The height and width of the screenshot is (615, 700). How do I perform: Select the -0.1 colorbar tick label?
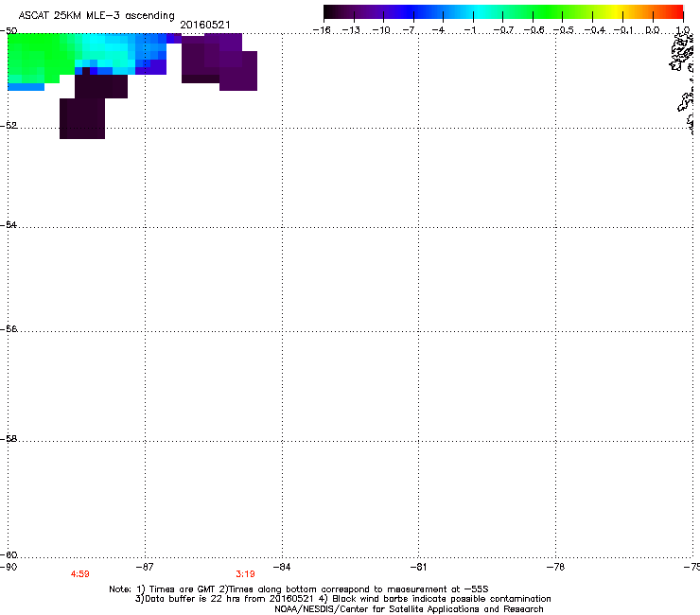623,30
